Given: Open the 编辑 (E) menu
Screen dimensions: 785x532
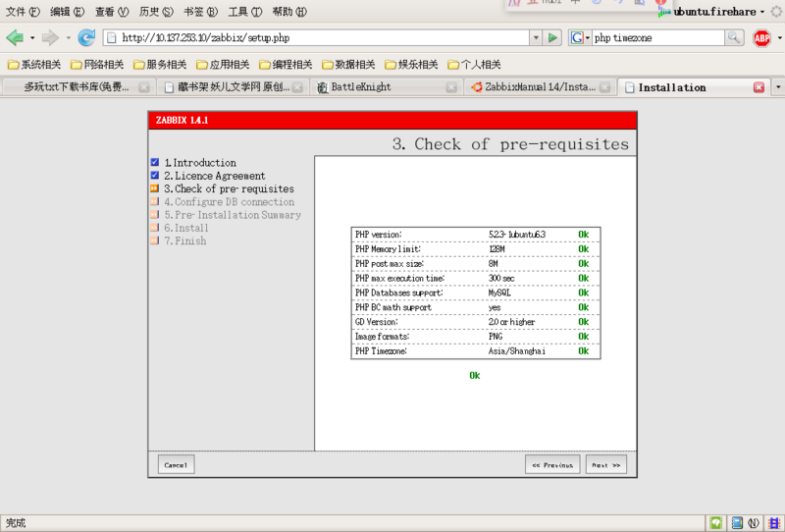Looking at the screenshot, I should tap(67, 12).
